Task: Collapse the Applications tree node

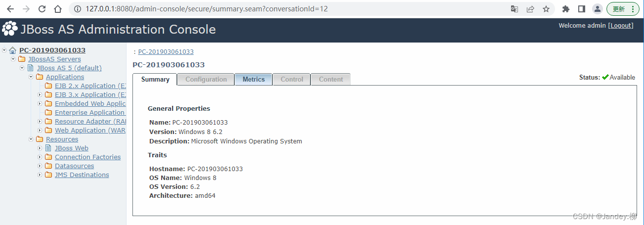Action: [x=31, y=77]
